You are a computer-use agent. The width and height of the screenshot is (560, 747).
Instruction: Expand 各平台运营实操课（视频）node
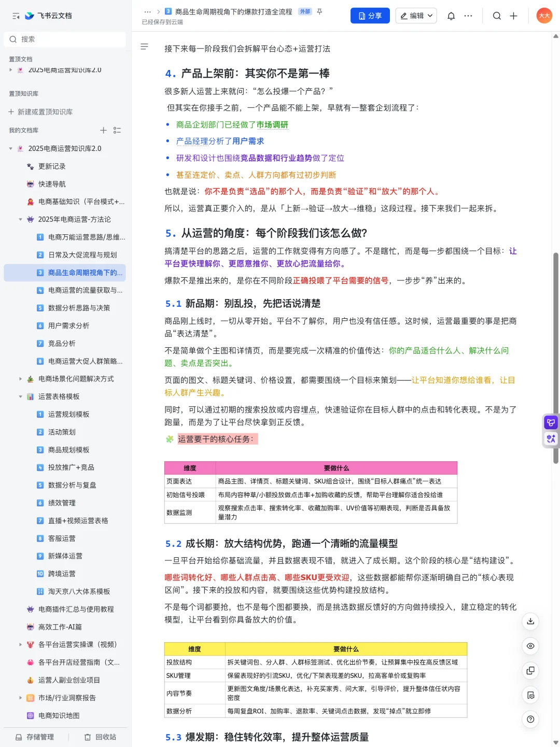(x=21, y=645)
